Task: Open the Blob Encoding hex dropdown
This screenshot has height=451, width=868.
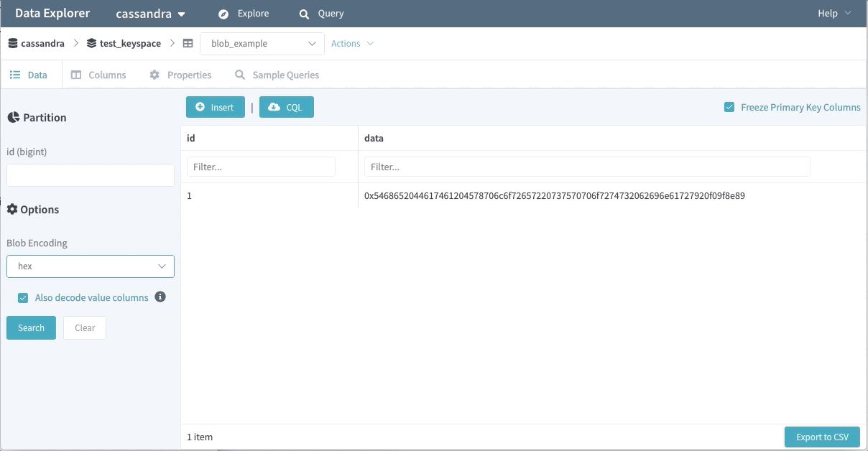Action: click(x=91, y=266)
